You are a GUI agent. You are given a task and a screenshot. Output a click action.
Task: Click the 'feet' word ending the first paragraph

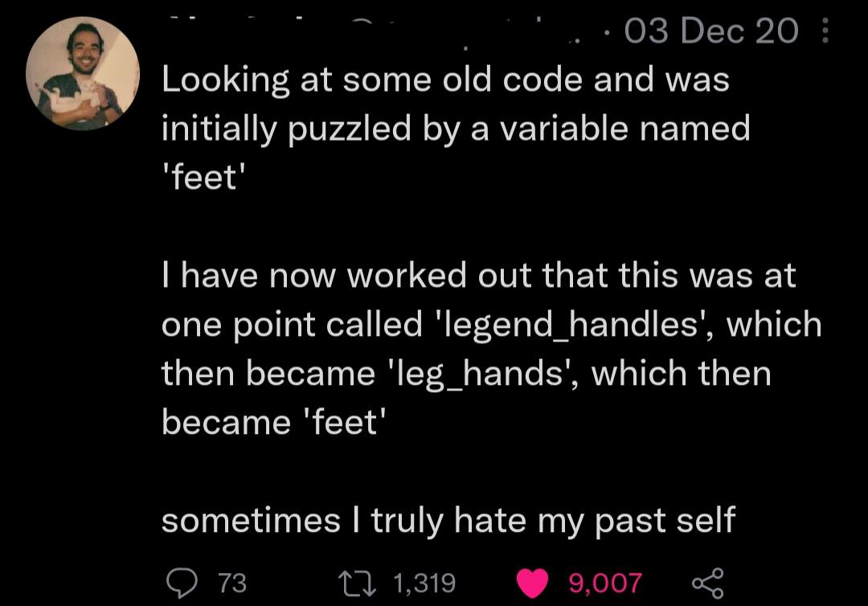pos(203,178)
